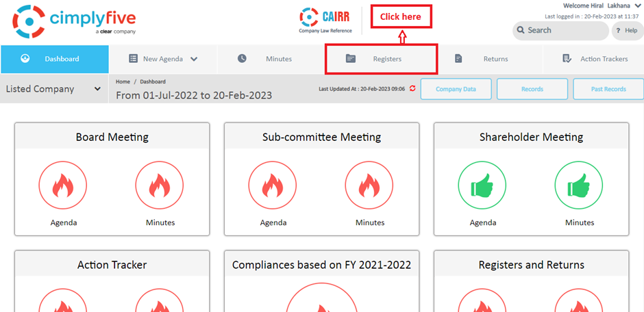Image resolution: width=644 pixels, height=312 pixels.
Task: Click the Action Tracker card title
Action: click(112, 265)
